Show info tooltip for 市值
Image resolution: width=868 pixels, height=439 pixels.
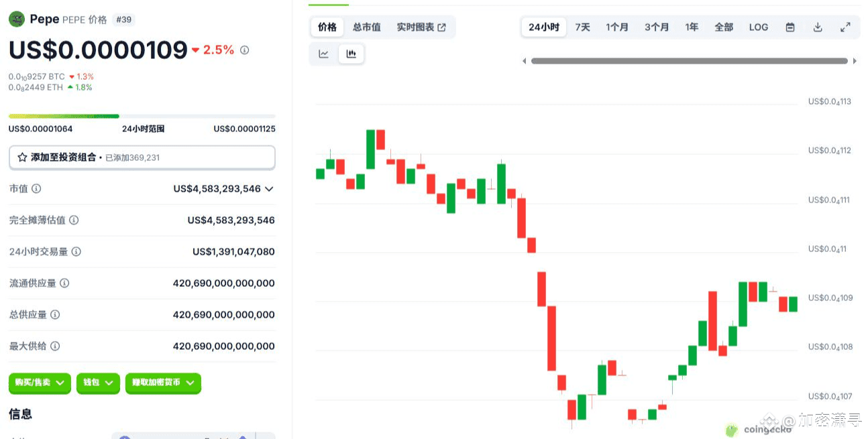(x=36, y=189)
